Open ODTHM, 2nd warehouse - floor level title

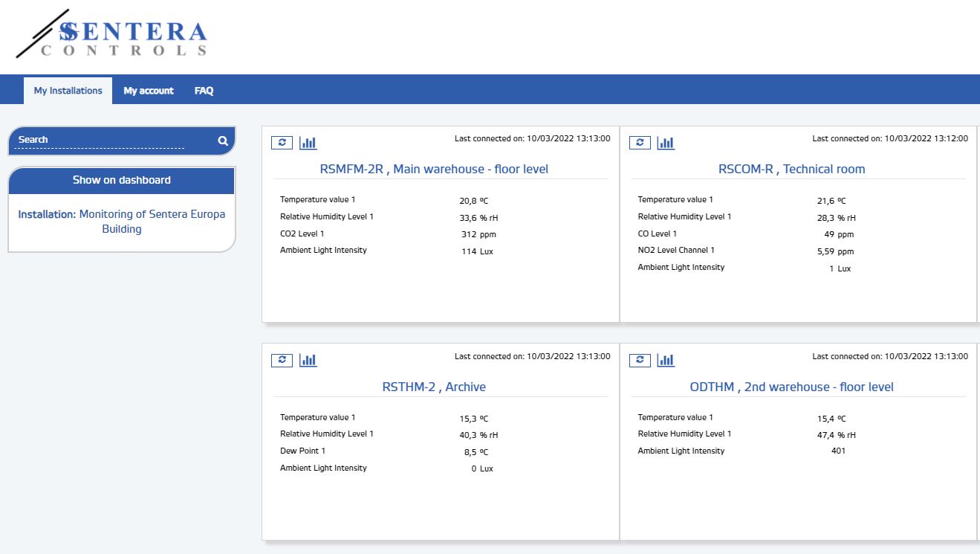point(791,387)
